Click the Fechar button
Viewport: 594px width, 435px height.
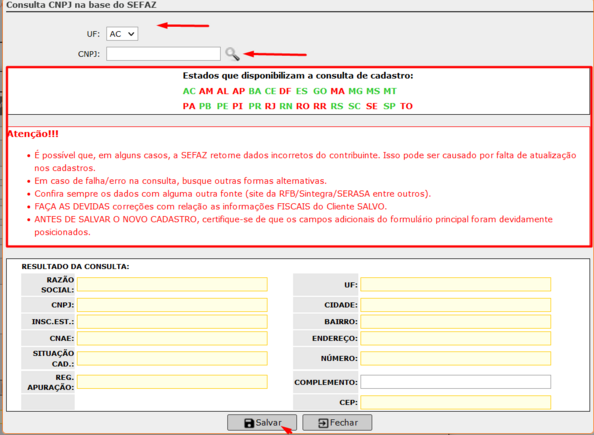[337, 422]
